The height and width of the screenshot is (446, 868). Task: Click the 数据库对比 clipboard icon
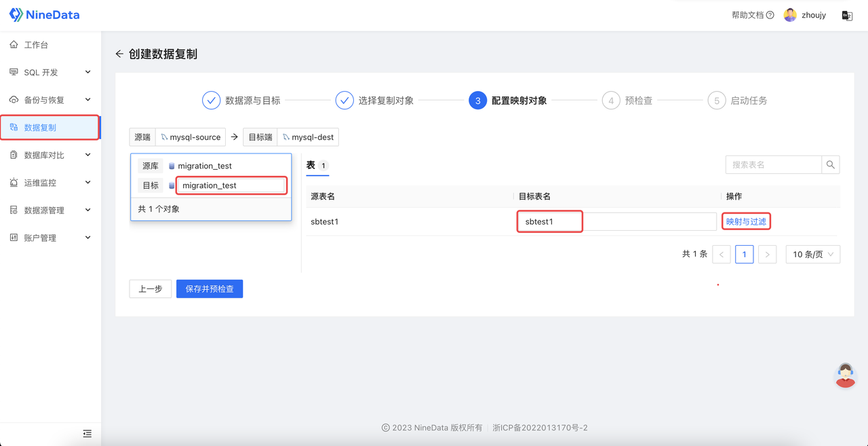14,155
